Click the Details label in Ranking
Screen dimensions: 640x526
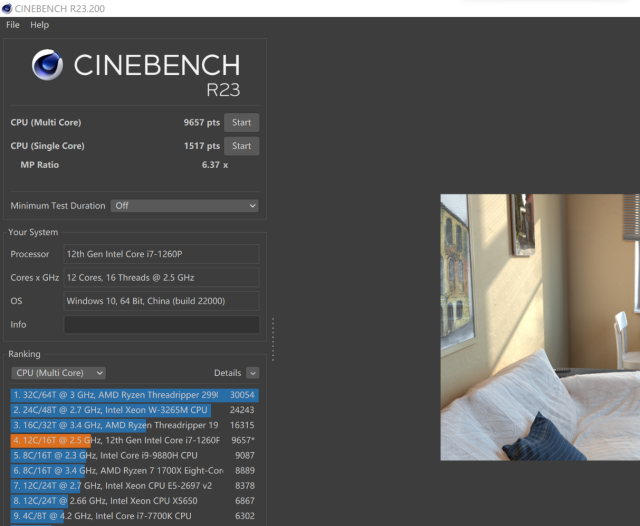click(227, 373)
